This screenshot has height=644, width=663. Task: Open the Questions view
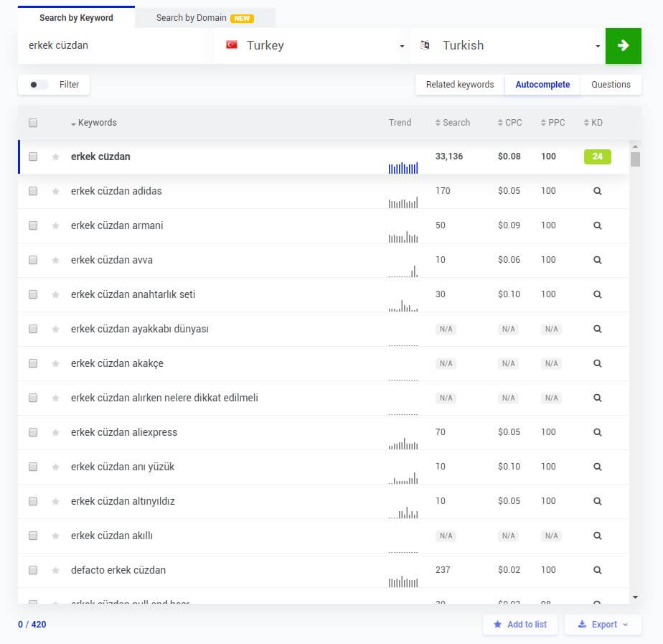click(x=611, y=84)
